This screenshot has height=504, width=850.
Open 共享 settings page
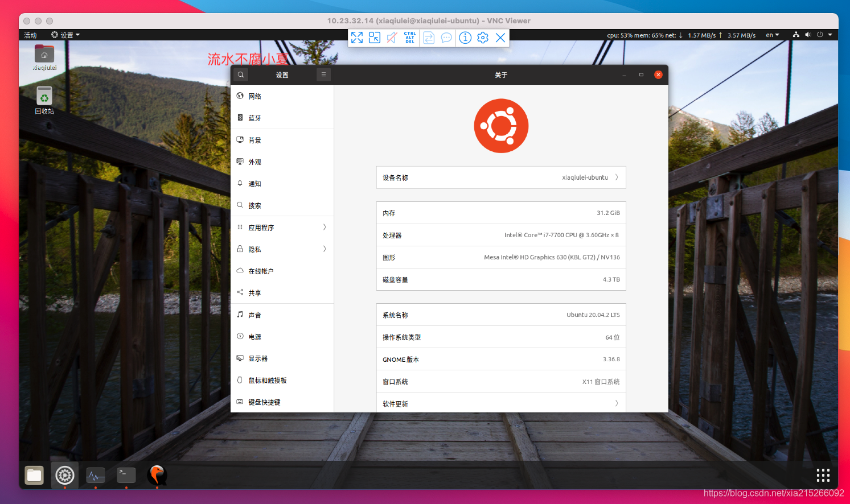coord(282,293)
